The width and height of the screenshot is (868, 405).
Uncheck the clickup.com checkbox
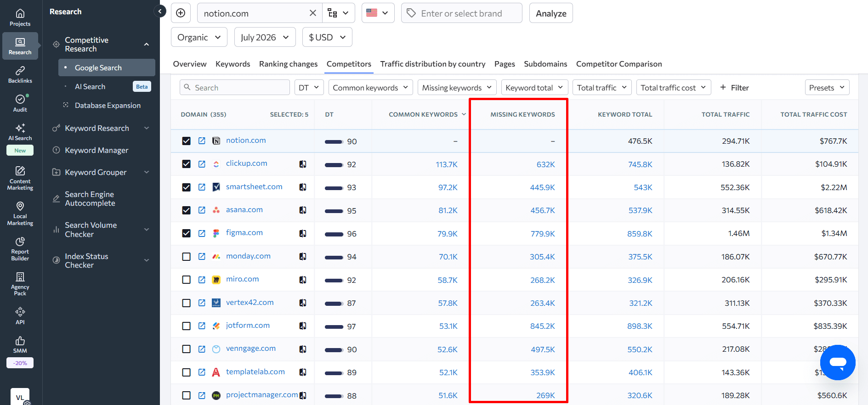(x=186, y=164)
